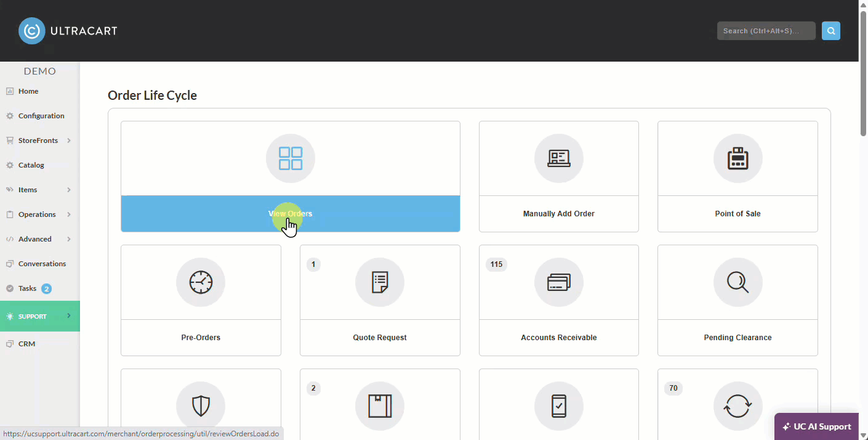868x440 pixels.
Task: Click the search magnifier button
Action: click(x=831, y=31)
